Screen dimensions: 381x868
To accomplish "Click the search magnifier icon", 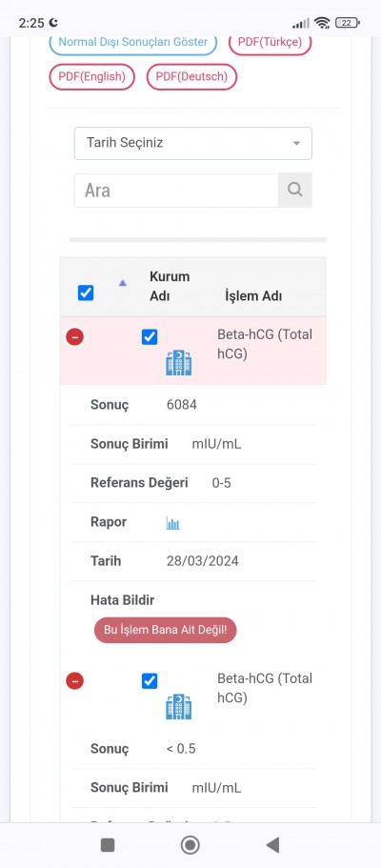I will [294, 190].
